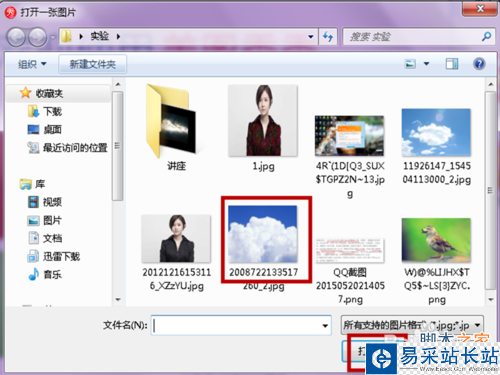Open the 图片 library

tap(52, 220)
